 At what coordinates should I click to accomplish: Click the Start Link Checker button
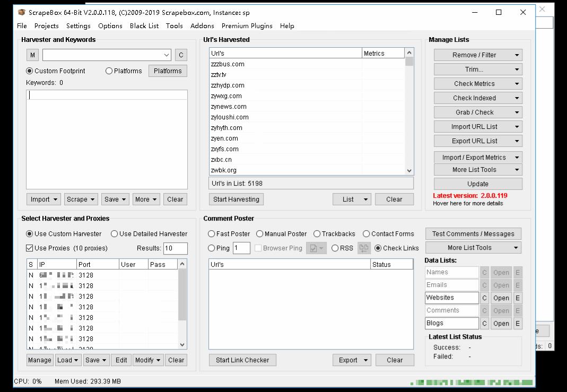pos(242,360)
